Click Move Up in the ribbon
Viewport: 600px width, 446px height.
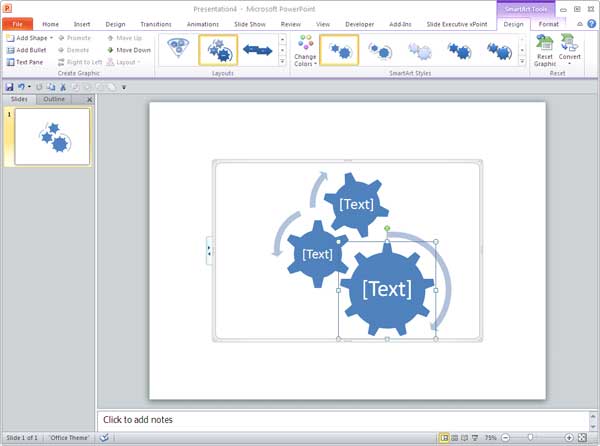(125, 38)
